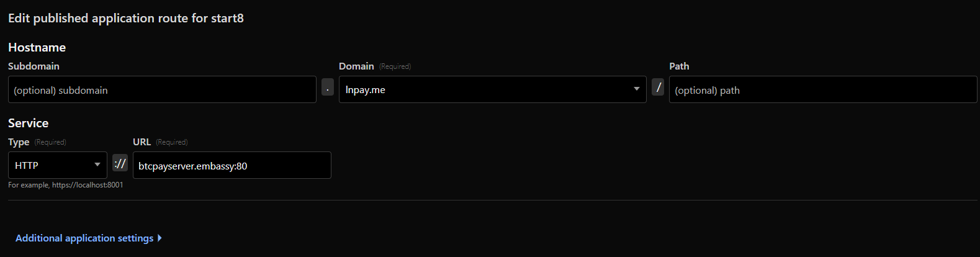Click the slash separator before Path
Image resolution: width=980 pixels, height=257 pixels.
point(658,88)
